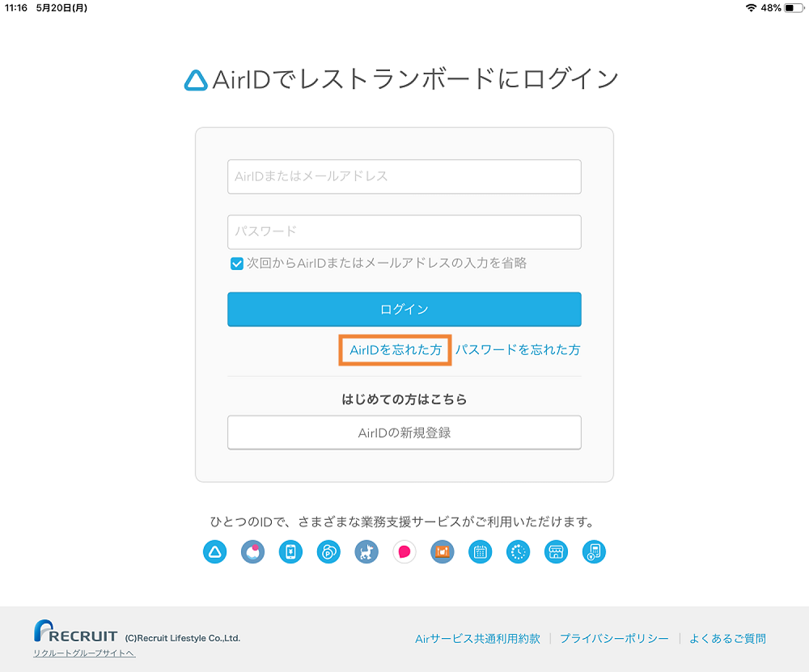Click the pink-dot bubble service icon
The width and height of the screenshot is (809, 672).
(252, 552)
